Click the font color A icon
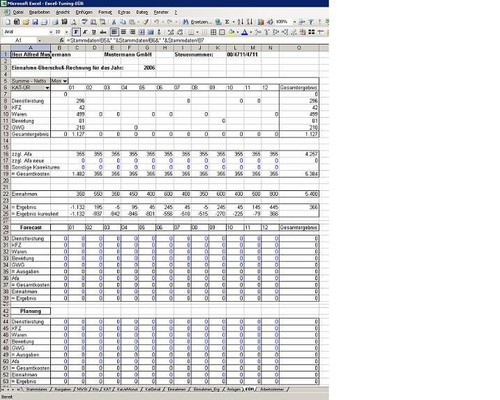500x400 pixels. (244, 32)
